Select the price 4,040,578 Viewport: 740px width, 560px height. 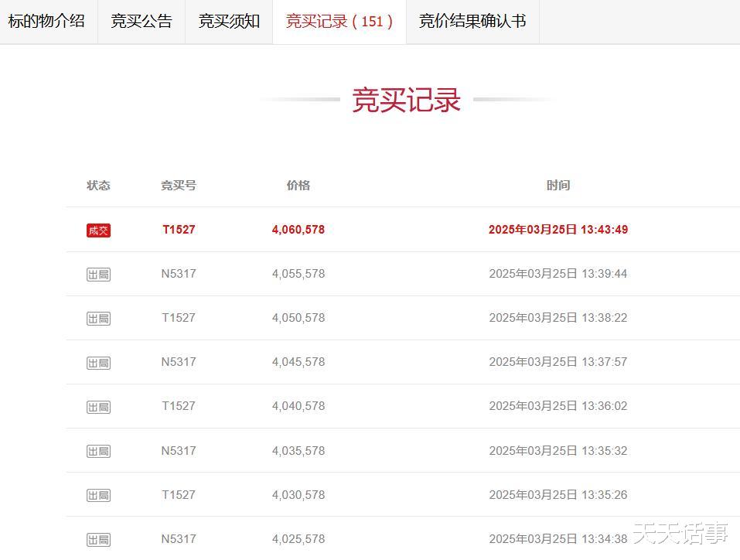pos(298,406)
